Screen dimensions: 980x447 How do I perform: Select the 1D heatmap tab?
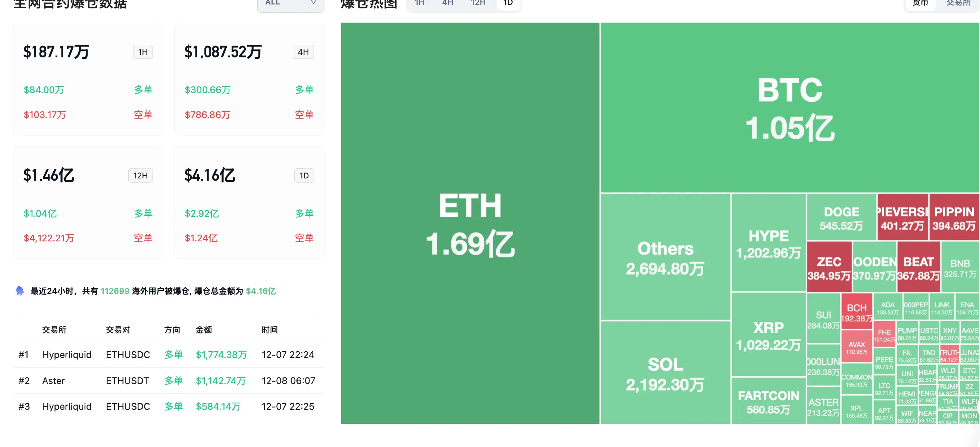[508, 3]
